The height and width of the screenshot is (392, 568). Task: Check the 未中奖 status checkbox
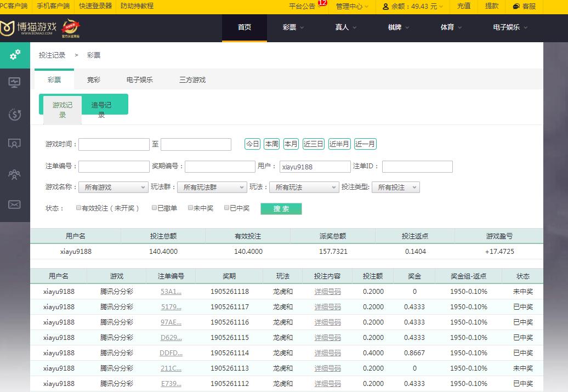(x=191, y=208)
